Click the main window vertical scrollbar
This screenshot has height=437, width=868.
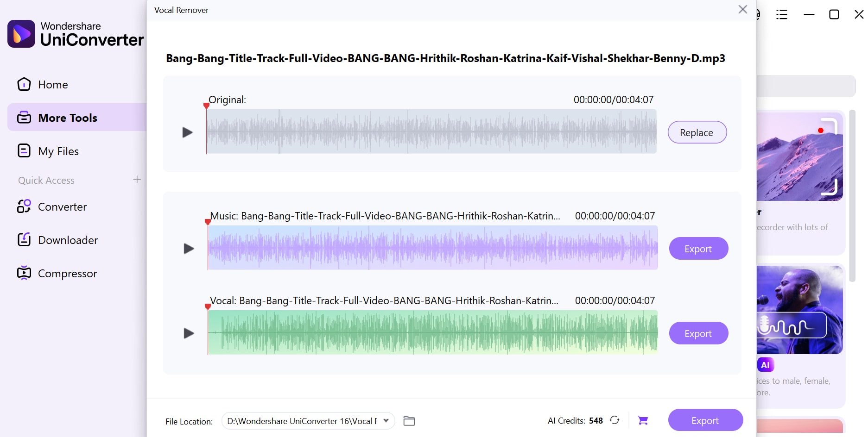coord(852,196)
